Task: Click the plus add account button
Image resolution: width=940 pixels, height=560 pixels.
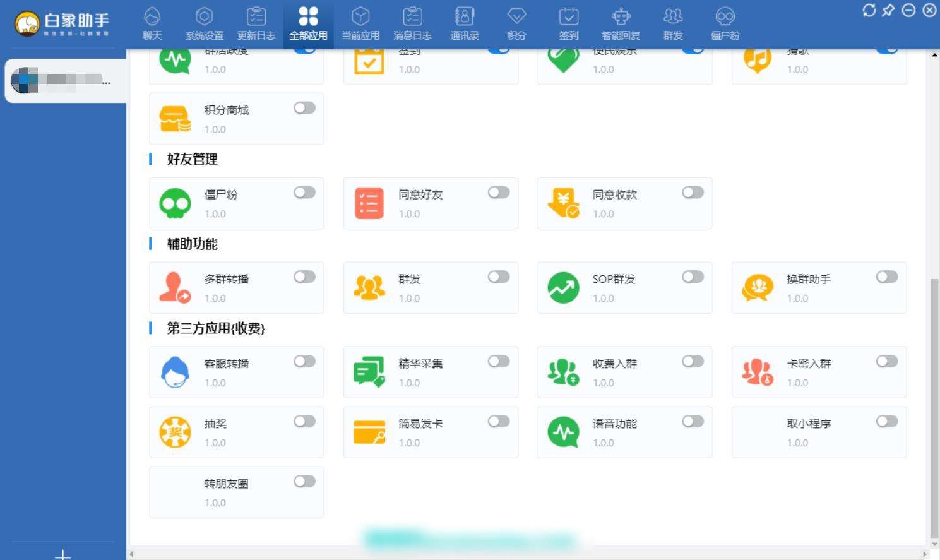Action: (x=63, y=555)
